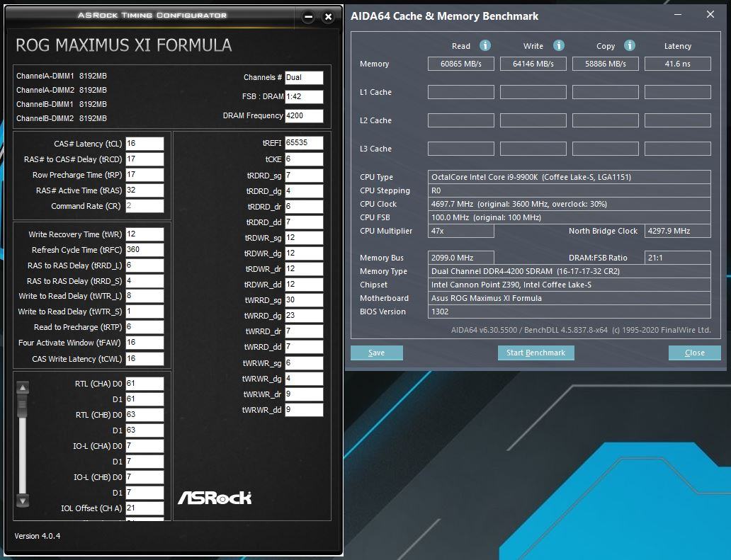Select the tWRRD_sg value field
Screen dimensions: 731x560
tap(304, 300)
